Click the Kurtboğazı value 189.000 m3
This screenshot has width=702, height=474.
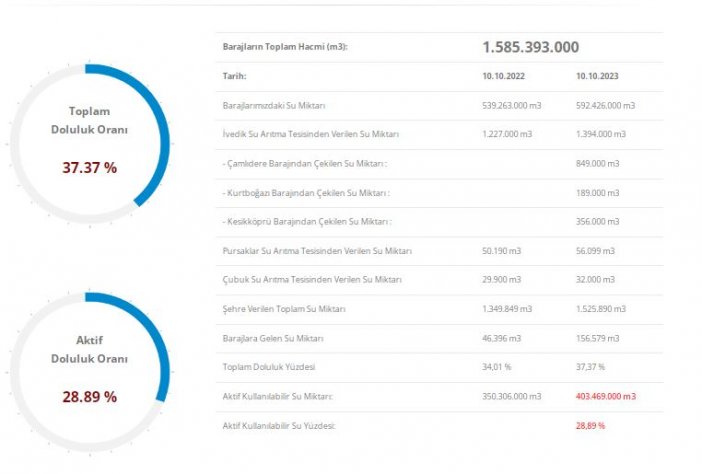click(598, 193)
